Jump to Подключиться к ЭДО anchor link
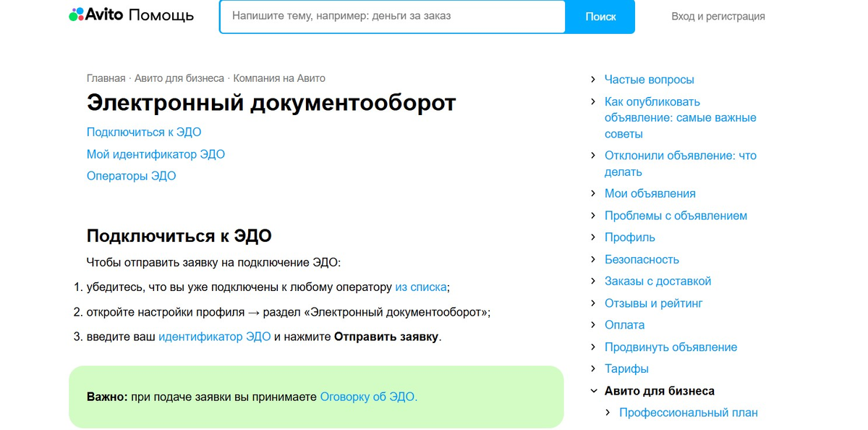This screenshot has height=430, width=868. [144, 132]
